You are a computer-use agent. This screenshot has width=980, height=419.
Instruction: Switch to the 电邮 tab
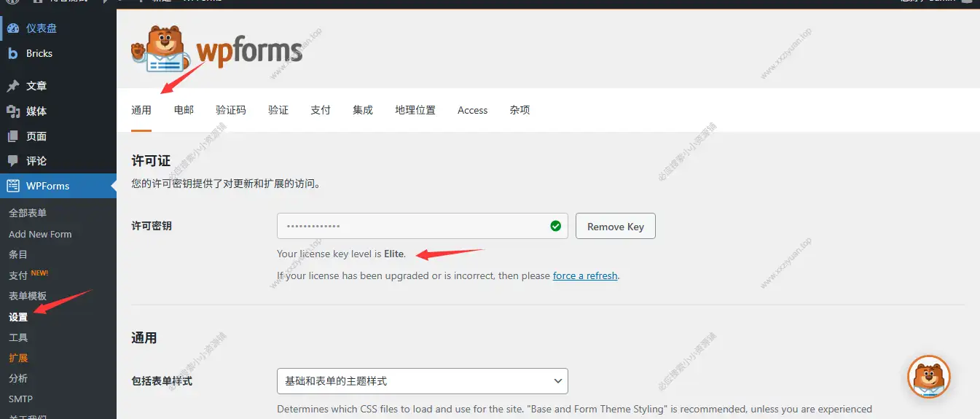click(184, 110)
